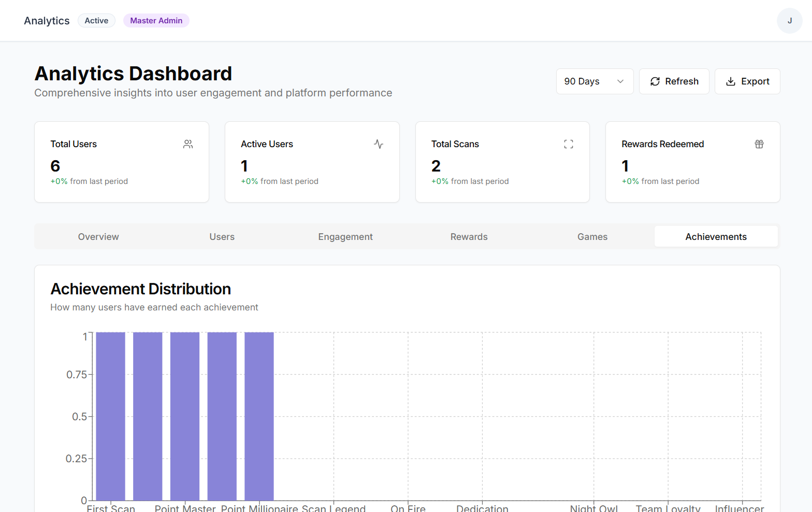The image size is (812, 512).
Task: Open the J user avatar menu
Action: click(x=789, y=21)
